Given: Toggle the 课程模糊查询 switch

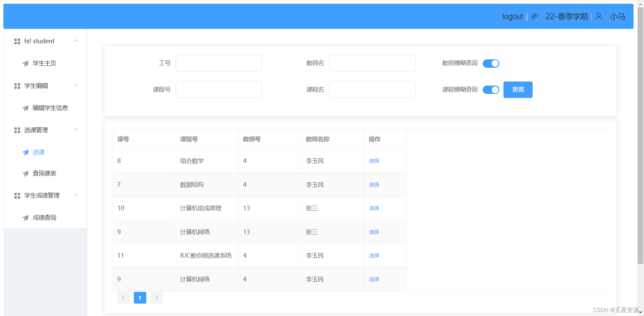Looking at the screenshot, I should click(x=491, y=90).
